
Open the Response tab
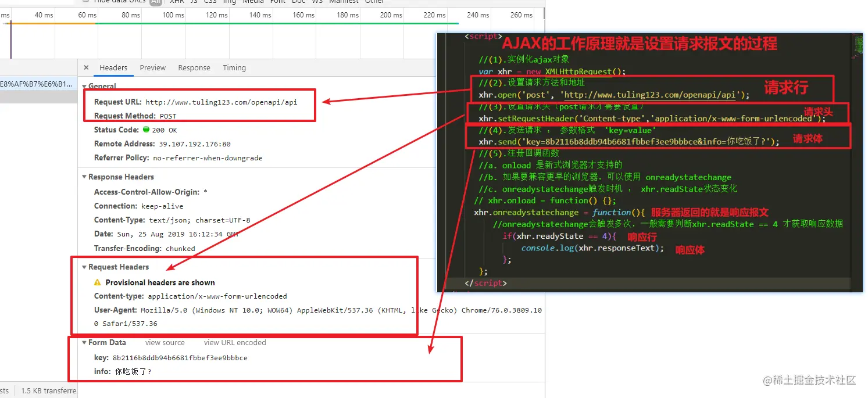pyautogui.click(x=194, y=68)
